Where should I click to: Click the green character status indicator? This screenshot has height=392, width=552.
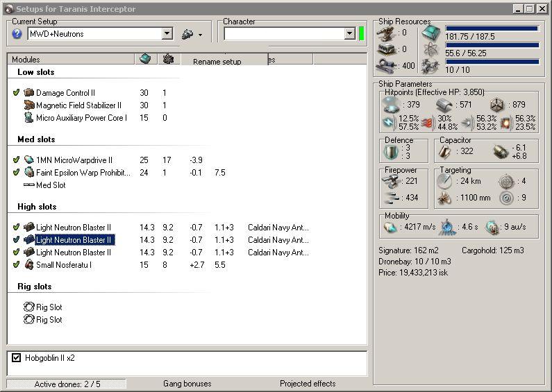(361, 34)
